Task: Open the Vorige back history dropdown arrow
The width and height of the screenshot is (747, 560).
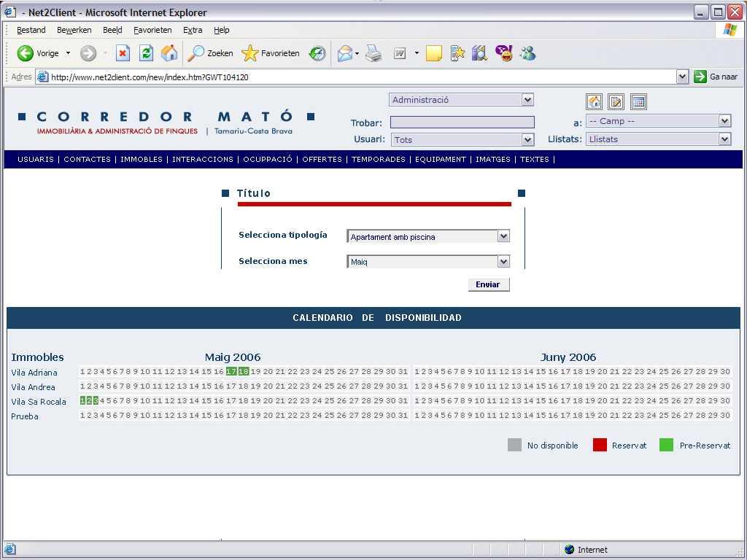Action: click(x=68, y=53)
